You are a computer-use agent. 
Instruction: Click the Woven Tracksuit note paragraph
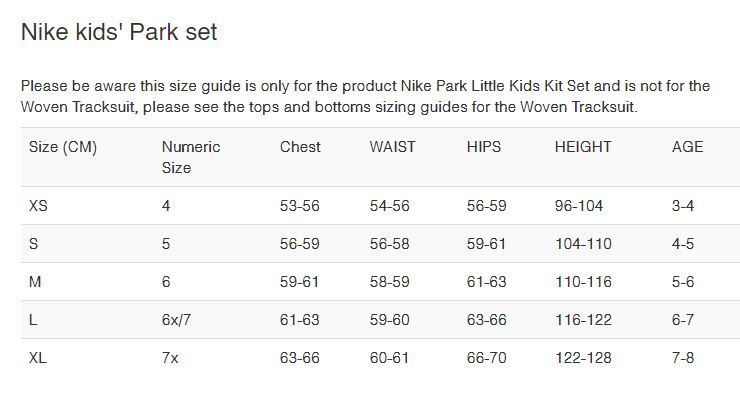[366, 96]
